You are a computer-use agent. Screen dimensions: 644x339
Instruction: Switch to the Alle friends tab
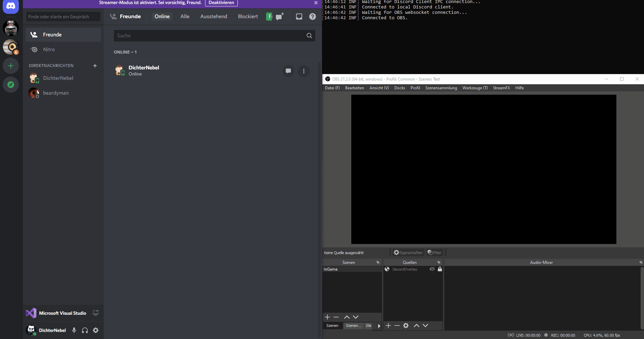click(x=185, y=17)
